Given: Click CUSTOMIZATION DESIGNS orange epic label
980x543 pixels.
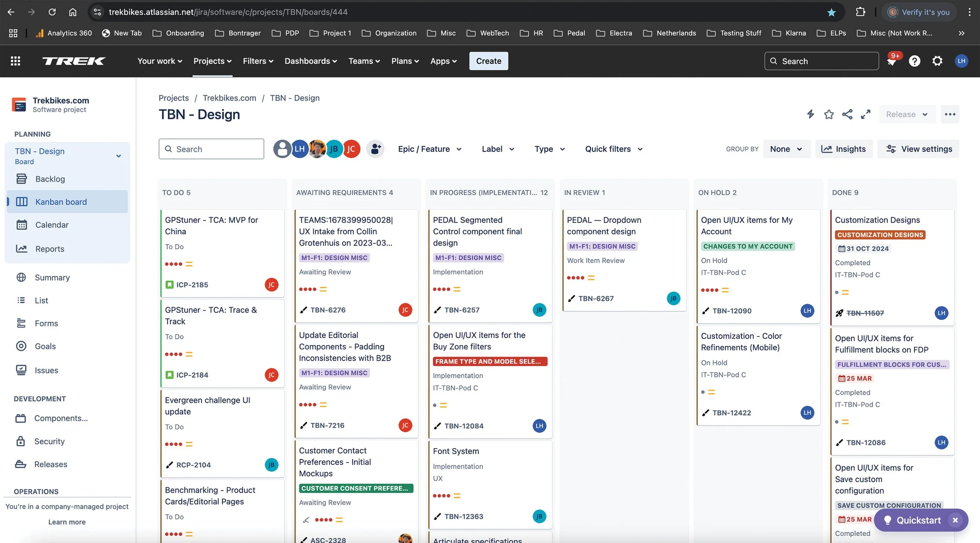Looking at the screenshot, I should [x=880, y=235].
